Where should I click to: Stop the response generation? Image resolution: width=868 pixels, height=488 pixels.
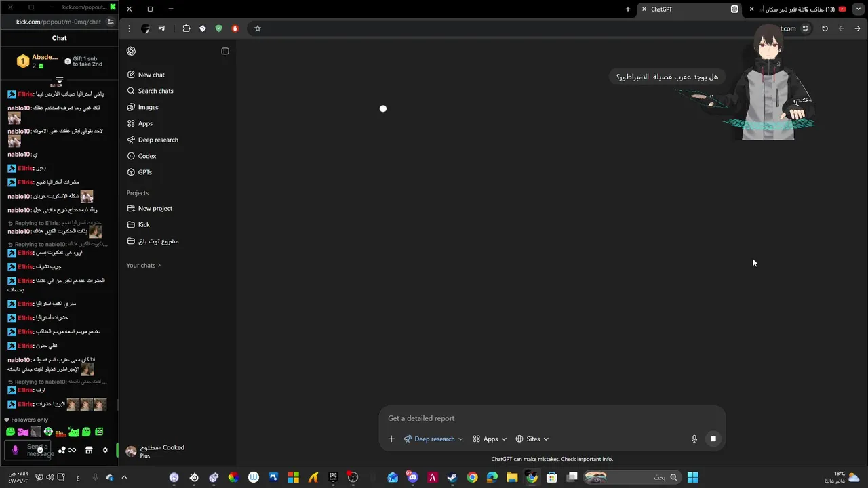click(713, 439)
